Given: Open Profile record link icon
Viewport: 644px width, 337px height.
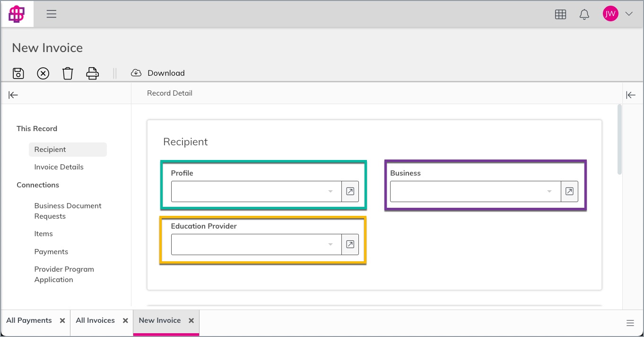Looking at the screenshot, I should pos(350,191).
